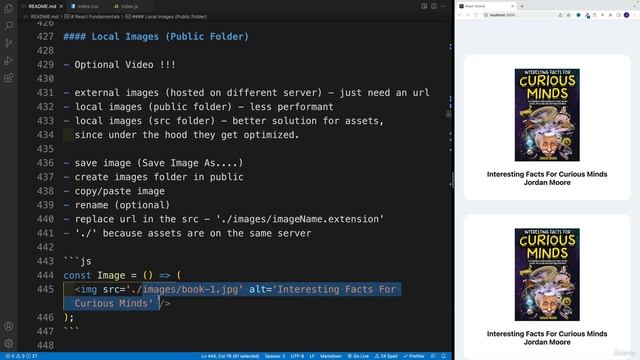Open a new browser tab
The width and height of the screenshot is (640, 360).
coord(522,6)
